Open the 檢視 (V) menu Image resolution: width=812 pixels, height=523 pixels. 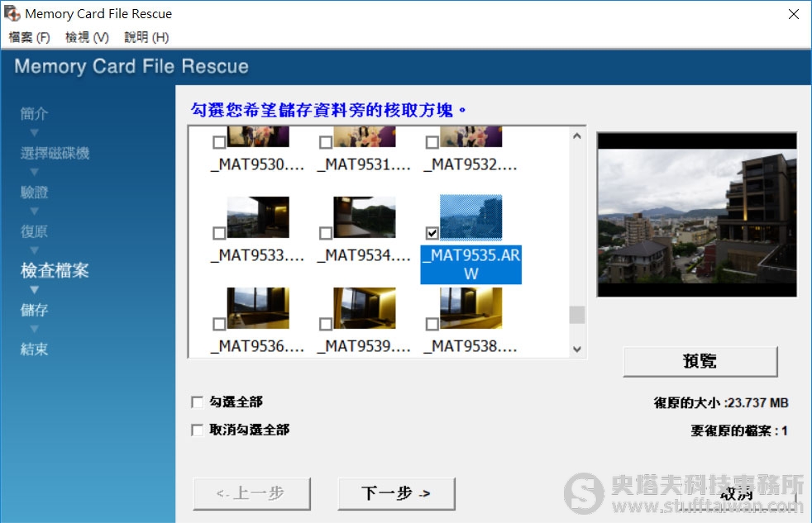(x=87, y=37)
